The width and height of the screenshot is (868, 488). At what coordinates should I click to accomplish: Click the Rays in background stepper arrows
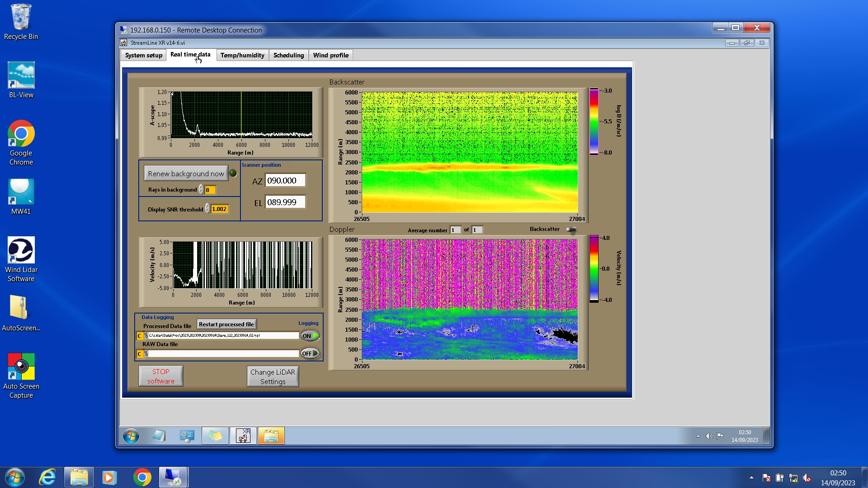pyautogui.click(x=201, y=190)
